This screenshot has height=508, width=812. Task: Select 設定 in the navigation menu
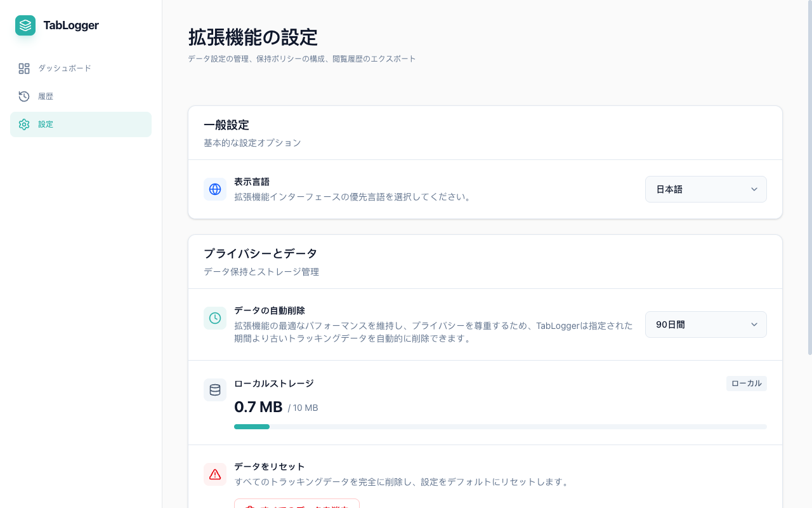(x=46, y=124)
